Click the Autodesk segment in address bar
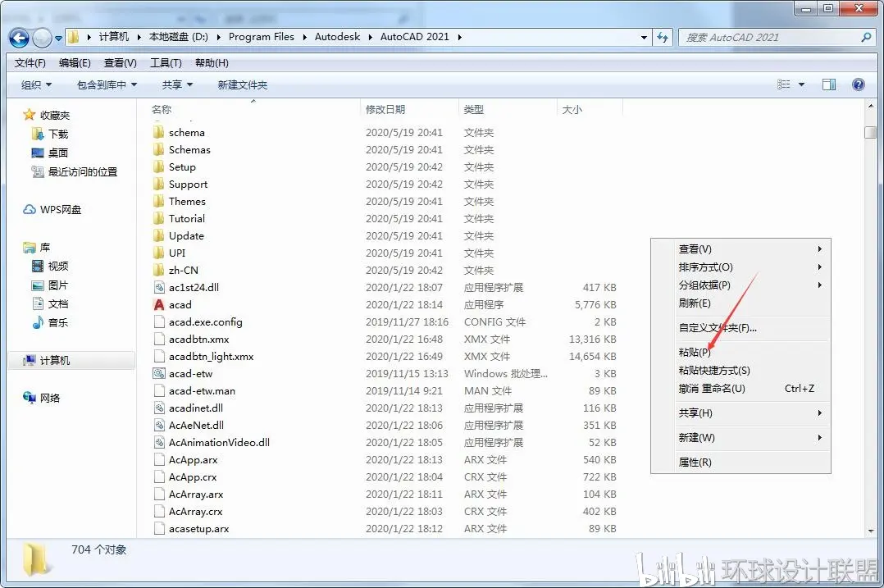Screen dimensions: 884x588 coord(337,37)
